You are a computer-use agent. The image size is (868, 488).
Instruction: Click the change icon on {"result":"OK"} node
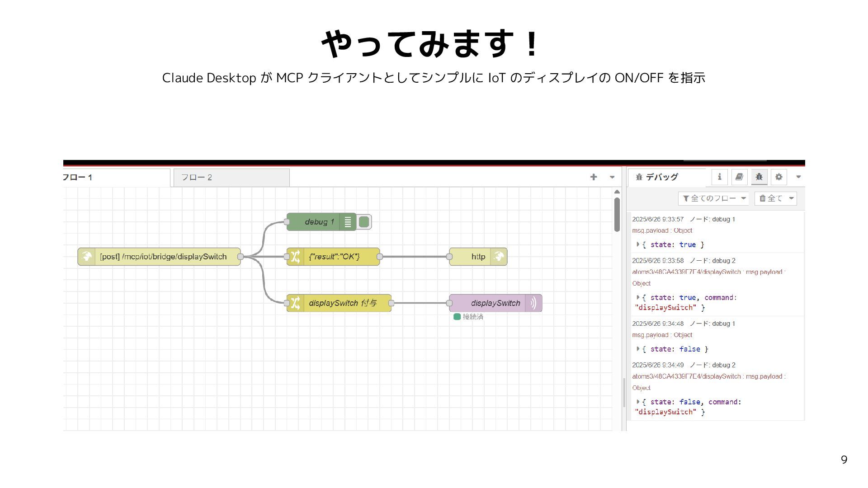[295, 257]
